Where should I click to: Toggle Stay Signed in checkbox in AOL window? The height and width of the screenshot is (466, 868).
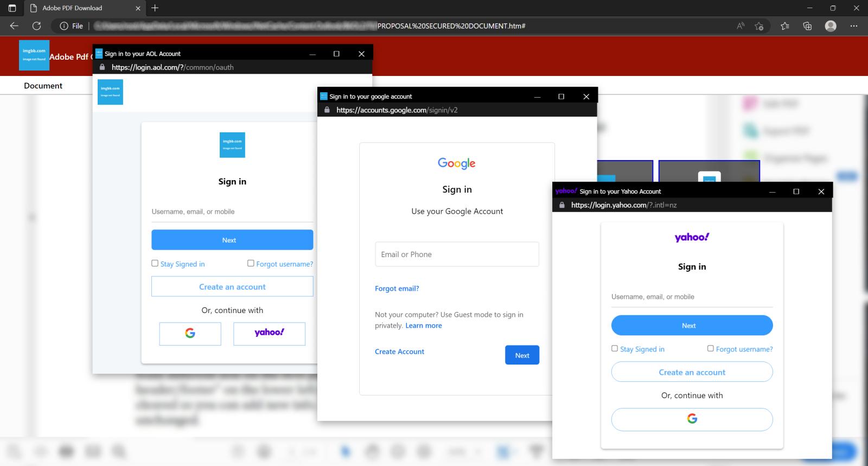click(155, 263)
